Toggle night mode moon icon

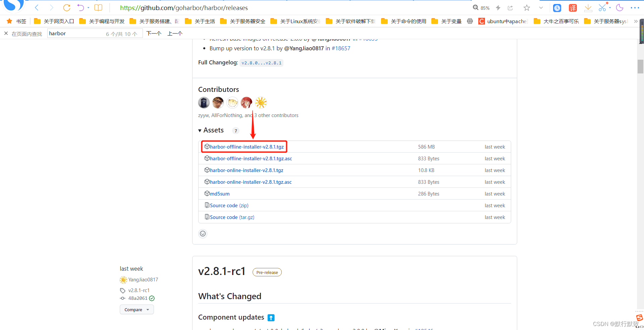620,7
